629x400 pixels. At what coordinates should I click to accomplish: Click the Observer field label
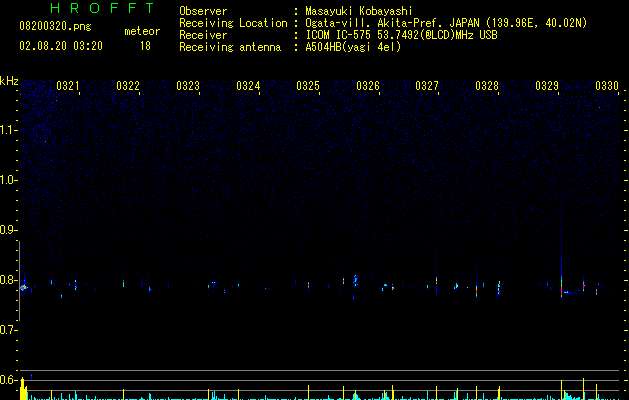(203, 11)
